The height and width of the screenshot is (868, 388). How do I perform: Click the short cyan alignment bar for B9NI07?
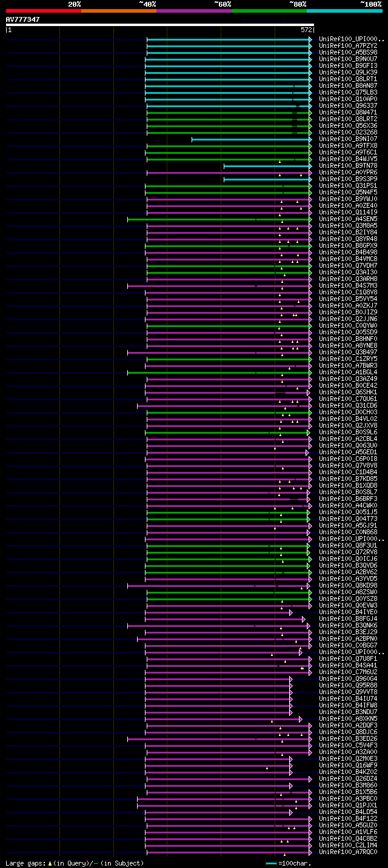click(x=252, y=139)
